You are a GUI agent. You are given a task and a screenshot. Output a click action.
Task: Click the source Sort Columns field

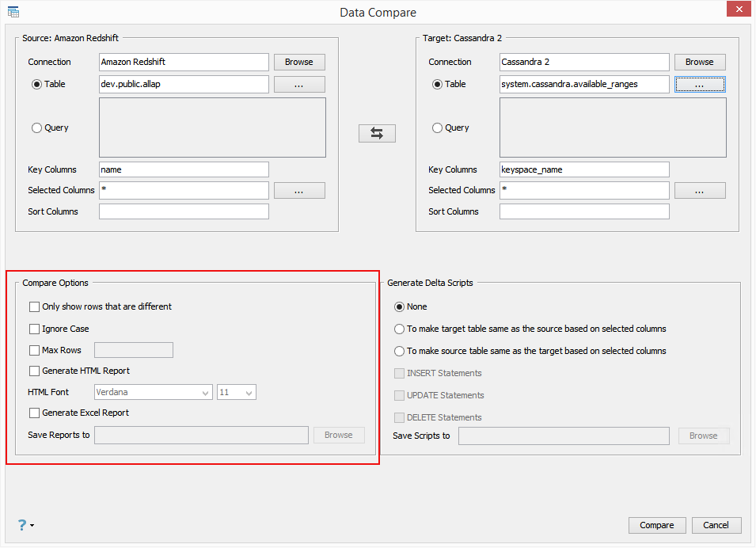click(184, 211)
